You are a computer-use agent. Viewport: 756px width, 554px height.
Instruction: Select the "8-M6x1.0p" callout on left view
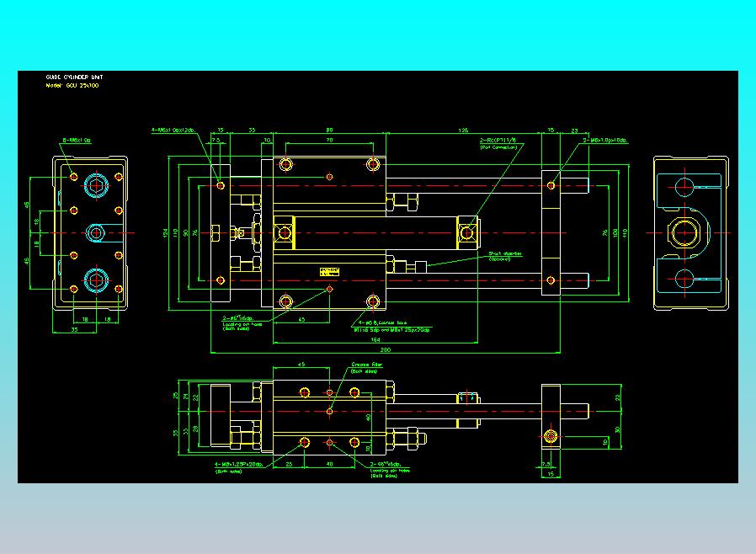pyautogui.click(x=77, y=141)
